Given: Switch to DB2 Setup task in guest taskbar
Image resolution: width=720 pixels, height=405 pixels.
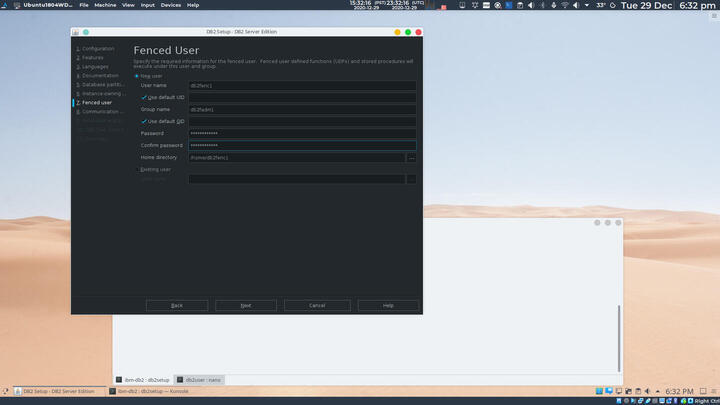Looking at the screenshot, I should click(59, 391).
